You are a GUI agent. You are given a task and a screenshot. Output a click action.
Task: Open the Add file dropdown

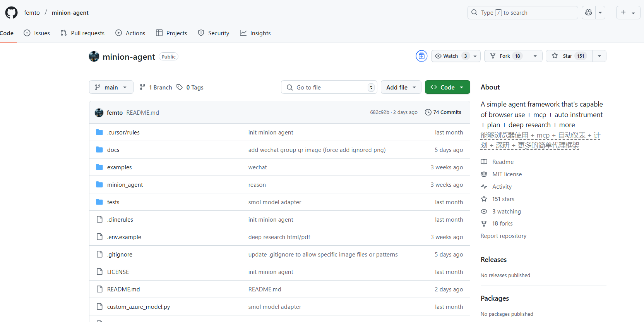(401, 87)
